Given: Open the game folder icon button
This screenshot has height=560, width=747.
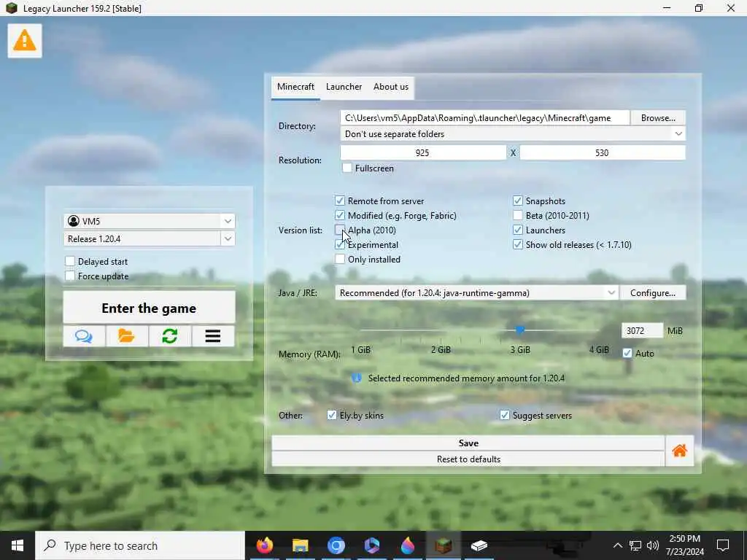Looking at the screenshot, I should pos(127,336).
